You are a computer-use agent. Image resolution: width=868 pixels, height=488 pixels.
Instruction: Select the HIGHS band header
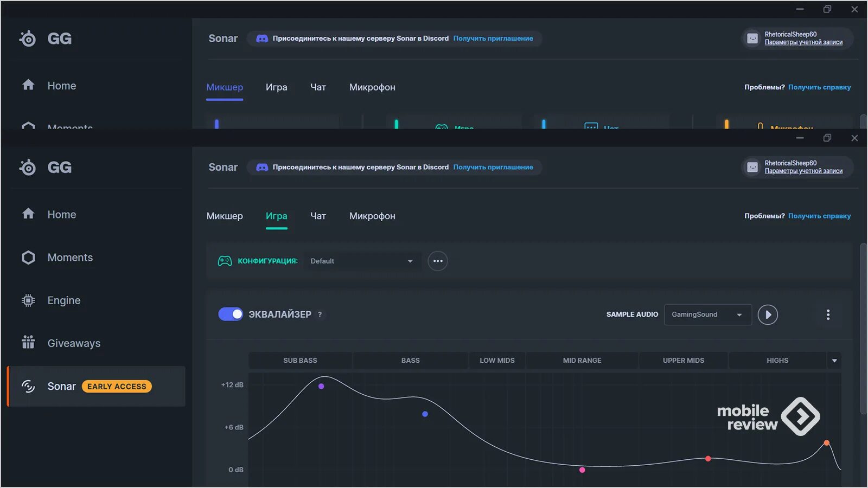(777, 361)
